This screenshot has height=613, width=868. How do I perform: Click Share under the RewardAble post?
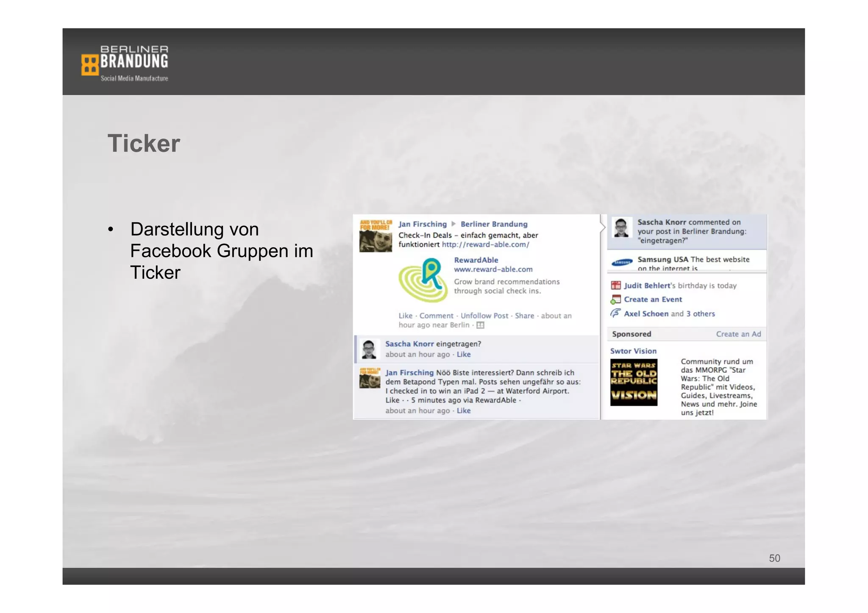[x=524, y=316]
